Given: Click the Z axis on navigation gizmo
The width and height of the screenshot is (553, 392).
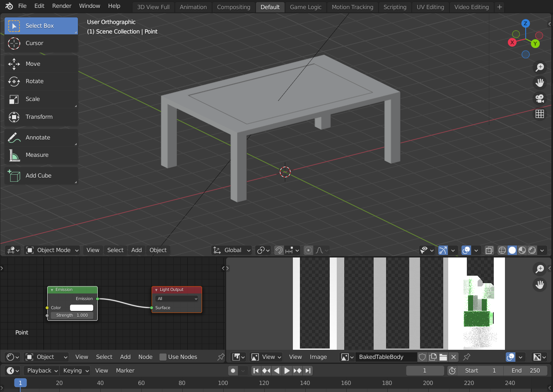Looking at the screenshot, I should tap(525, 24).
